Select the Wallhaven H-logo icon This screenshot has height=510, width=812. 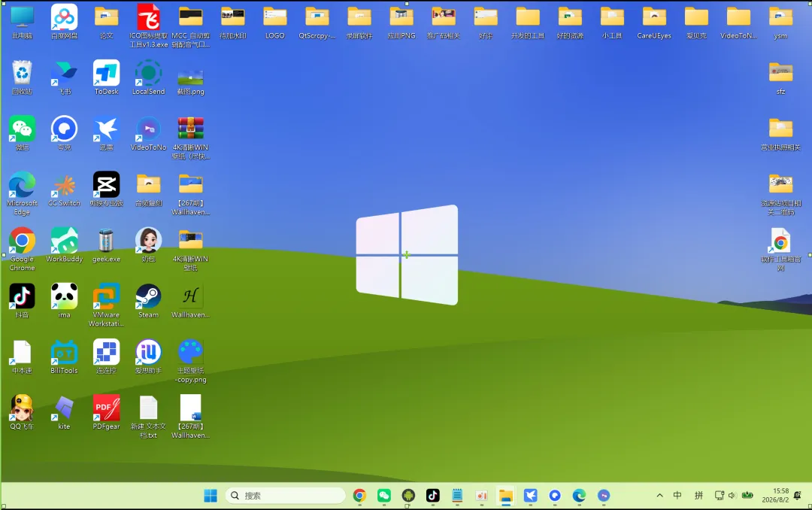click(190, 296)
